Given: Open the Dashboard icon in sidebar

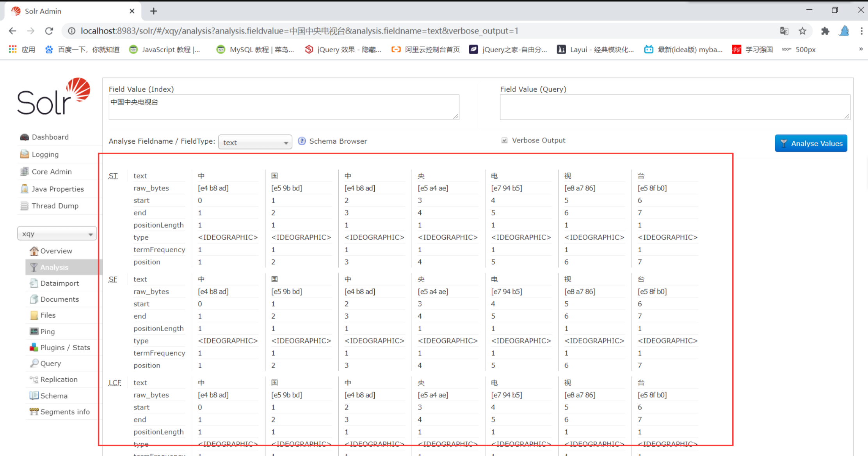Looking at the screenshot, I should click(25, 137).
